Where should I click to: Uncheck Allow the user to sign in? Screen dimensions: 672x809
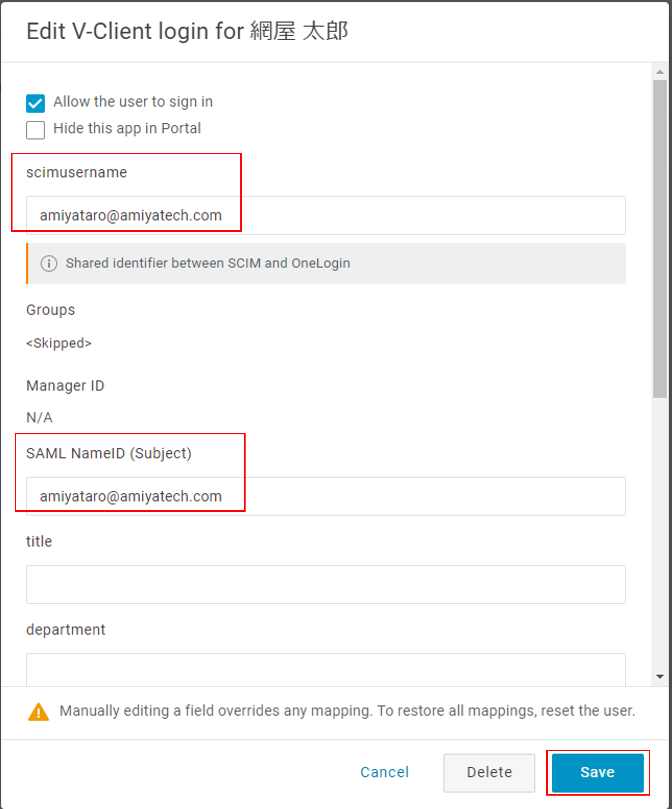pyautogui.click(x=35, y=103)
